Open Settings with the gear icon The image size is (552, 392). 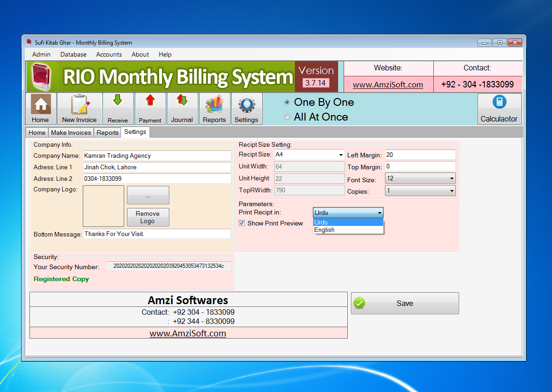click(x=247, y=108)
